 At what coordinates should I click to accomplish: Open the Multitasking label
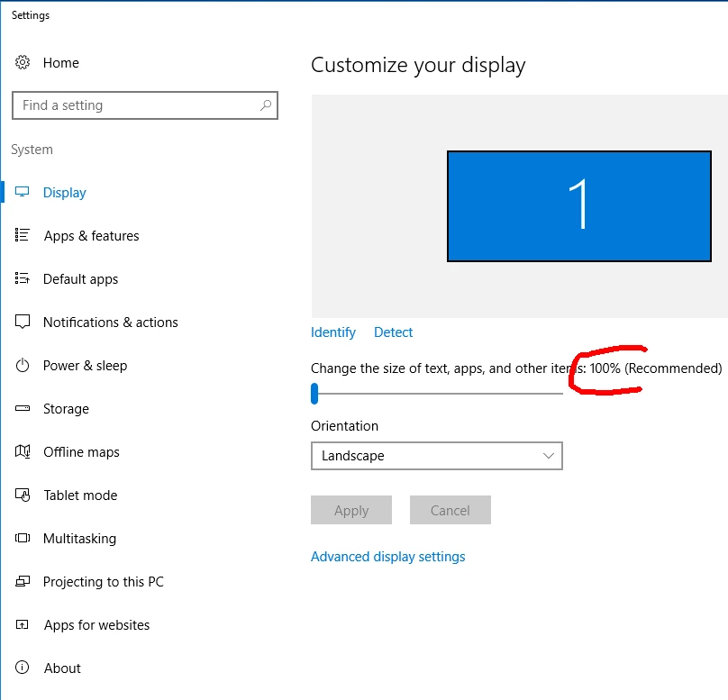79,539
